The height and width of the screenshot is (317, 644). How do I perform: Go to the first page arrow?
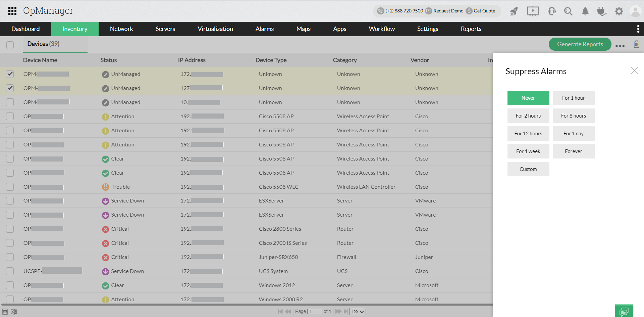point(280,312)
